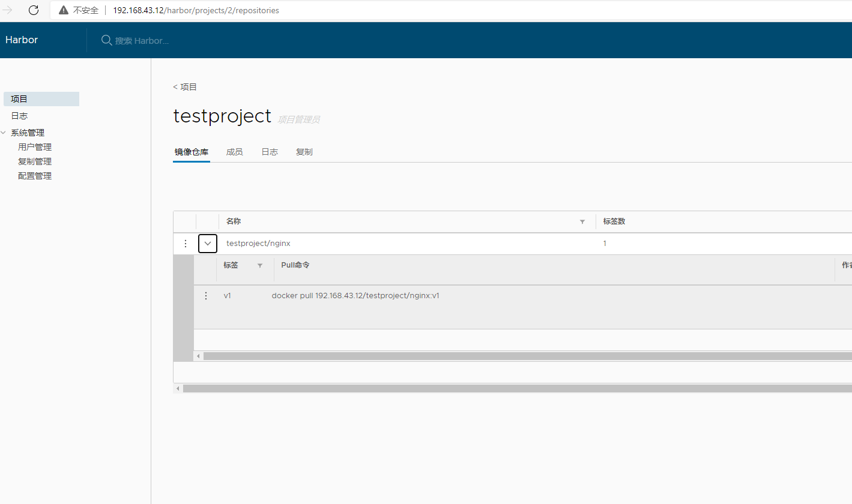
Task: Click the outer scrollbar left arrow
Action: (178, 389)
